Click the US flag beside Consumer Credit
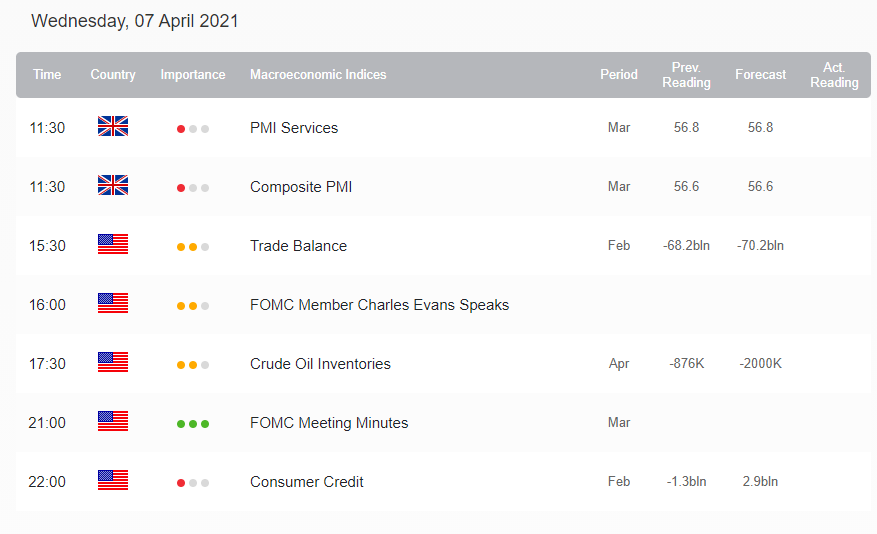 (113, 481)
